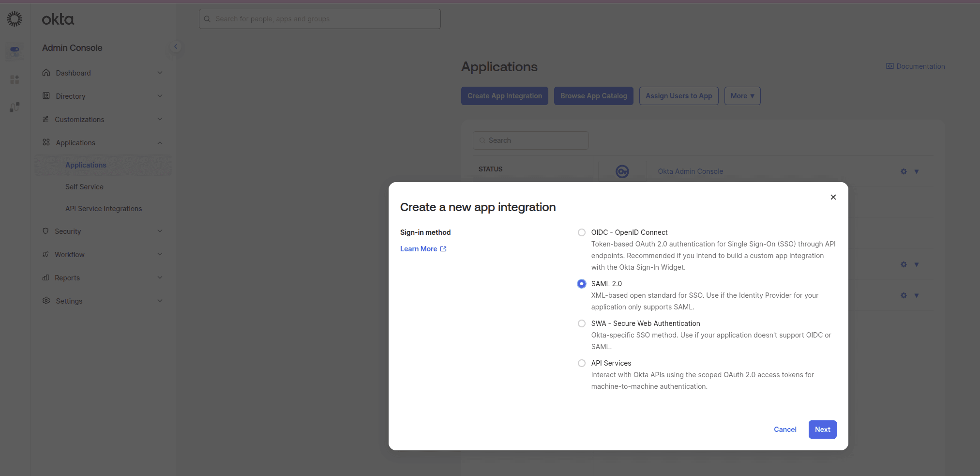Viewport: 980px width, 476px height.
Task: Expand the Directory menu chevron
Action: click(160, 96)
